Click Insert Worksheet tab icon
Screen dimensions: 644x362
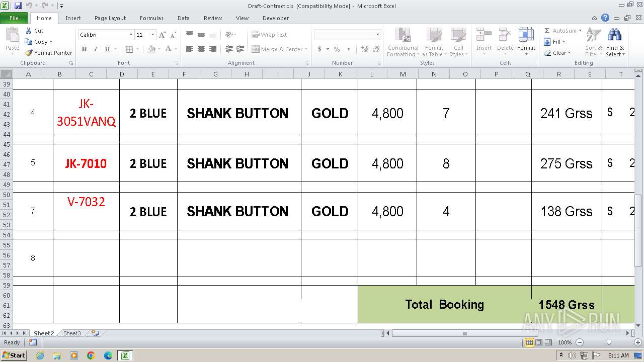(x=95, y=333)
